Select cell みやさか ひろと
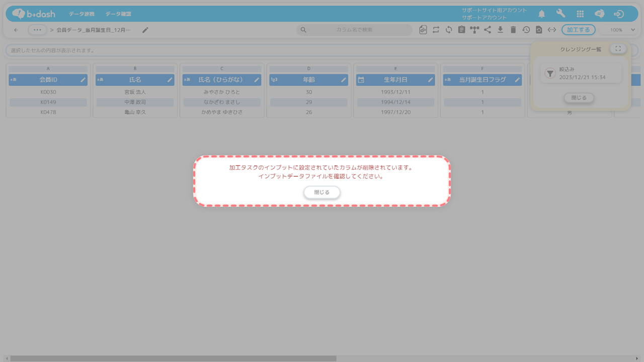The image size is (644, 362). (222, 93)
